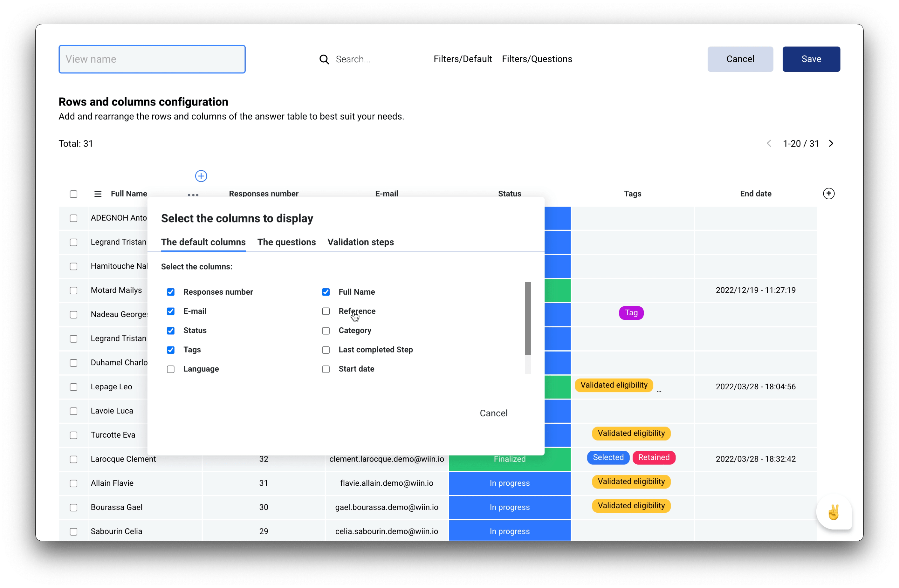Open the row options hamburger icon
The width and height of the screenshot is (899, 588).
[x=98, y=194]
